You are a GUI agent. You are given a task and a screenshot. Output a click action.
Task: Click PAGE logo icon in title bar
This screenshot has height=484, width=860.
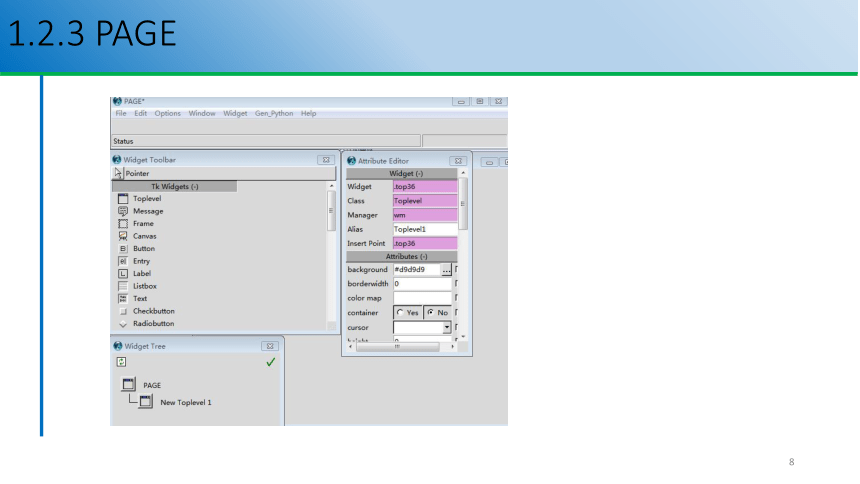(x=117, y=101)
